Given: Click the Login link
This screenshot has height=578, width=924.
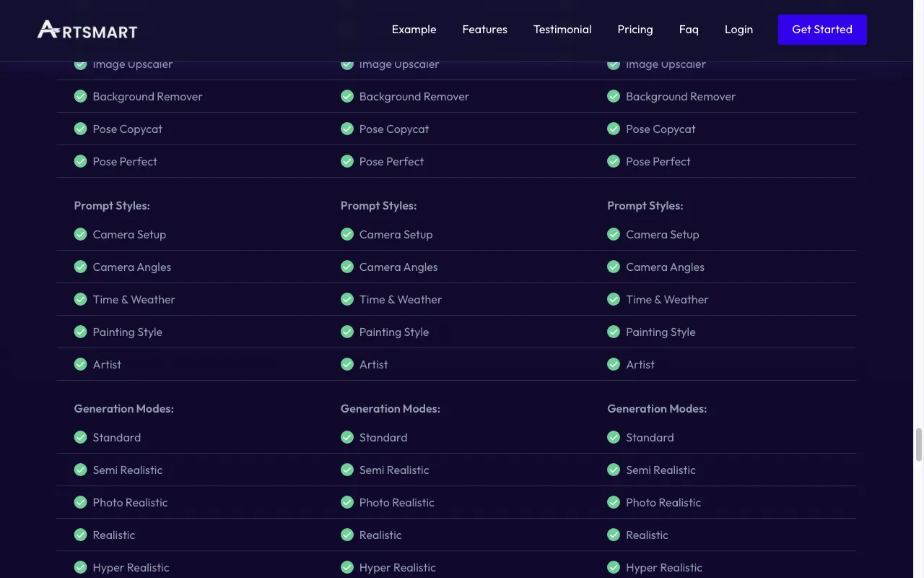Looking at the screenshot, I should (x=738, y=30).
